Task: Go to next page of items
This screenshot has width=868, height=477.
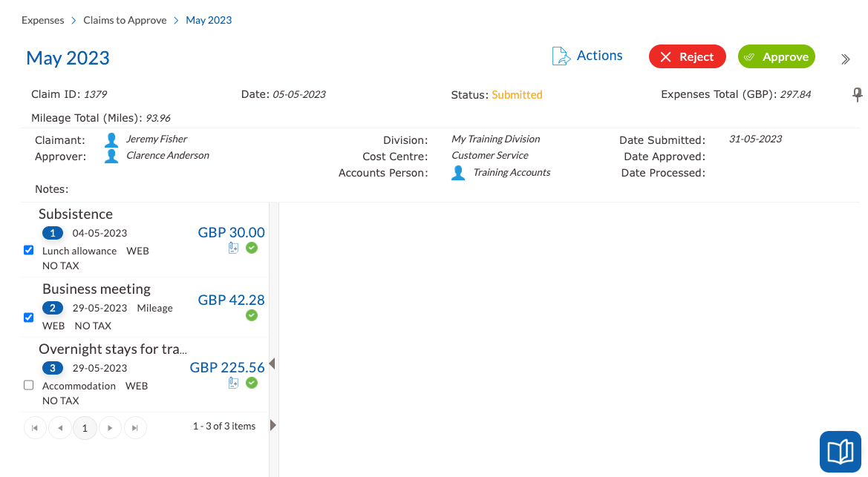Action: (110, 428)
